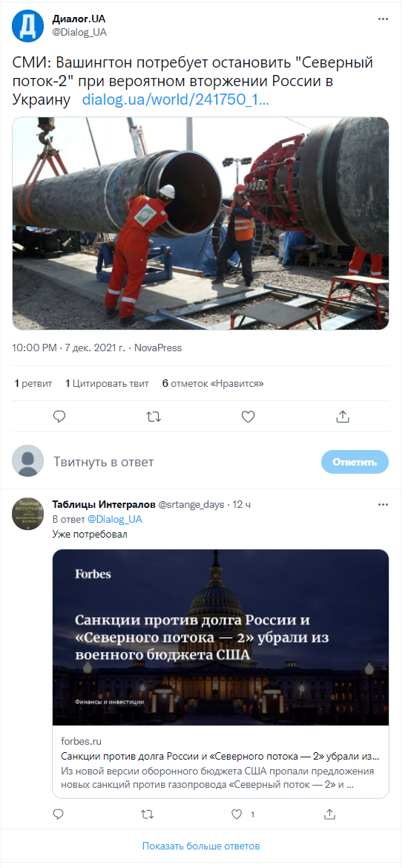Expand Показать больше ответов

point(201,846)
